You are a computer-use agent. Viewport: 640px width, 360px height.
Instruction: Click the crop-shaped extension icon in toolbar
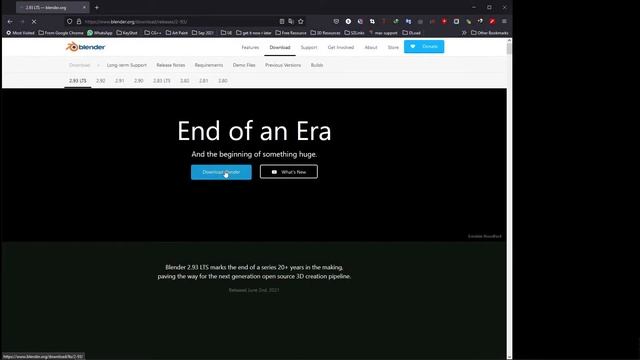point(372,21)
